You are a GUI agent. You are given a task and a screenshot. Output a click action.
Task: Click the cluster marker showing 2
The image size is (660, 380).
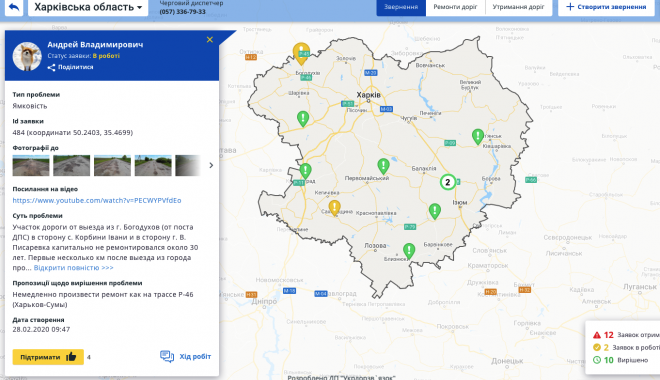point(448,182)
